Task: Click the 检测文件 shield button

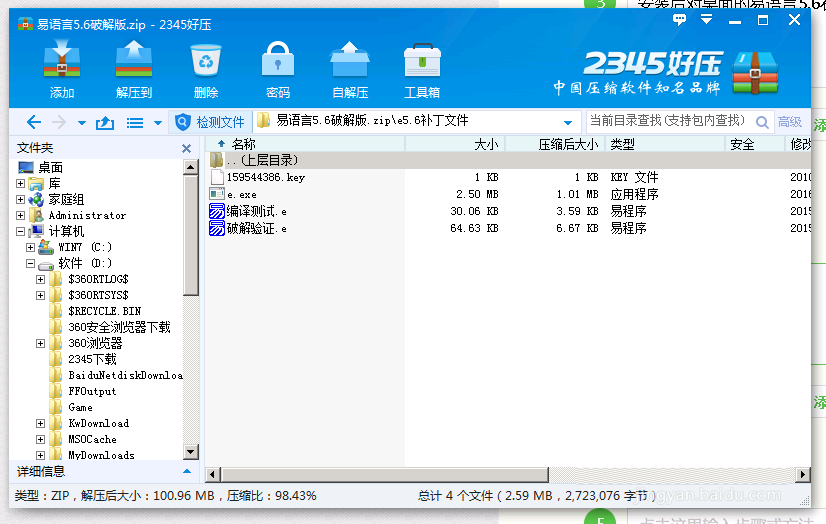Action: 209,122
